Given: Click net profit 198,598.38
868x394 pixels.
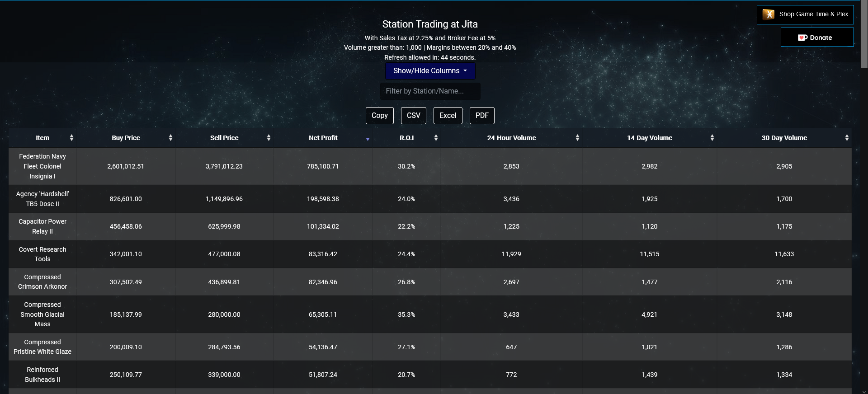Looking at the screenshot, I should click(x=323, y=199).
